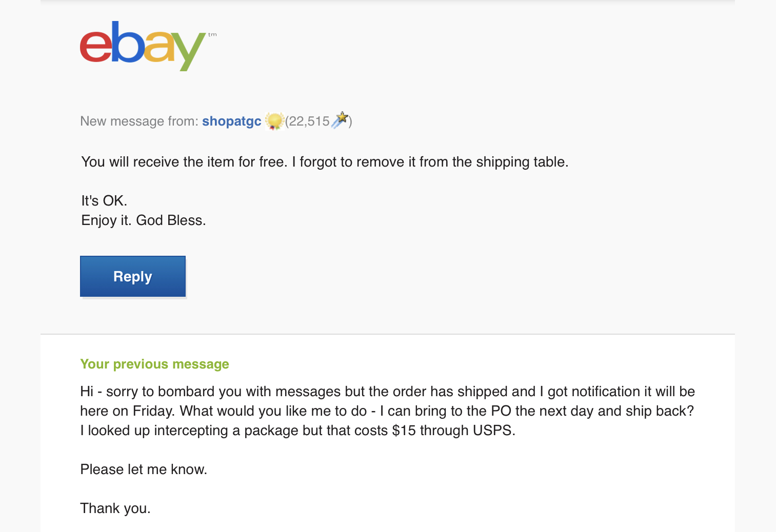Click the yellow seller badge icon
The image size is (776, 532).
click(274, 121)
